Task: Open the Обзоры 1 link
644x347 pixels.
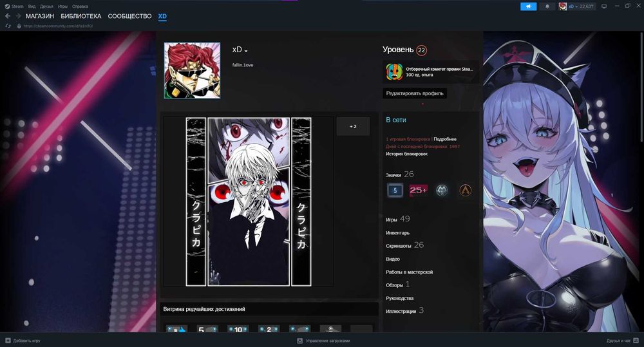Action: coord(397,284)
